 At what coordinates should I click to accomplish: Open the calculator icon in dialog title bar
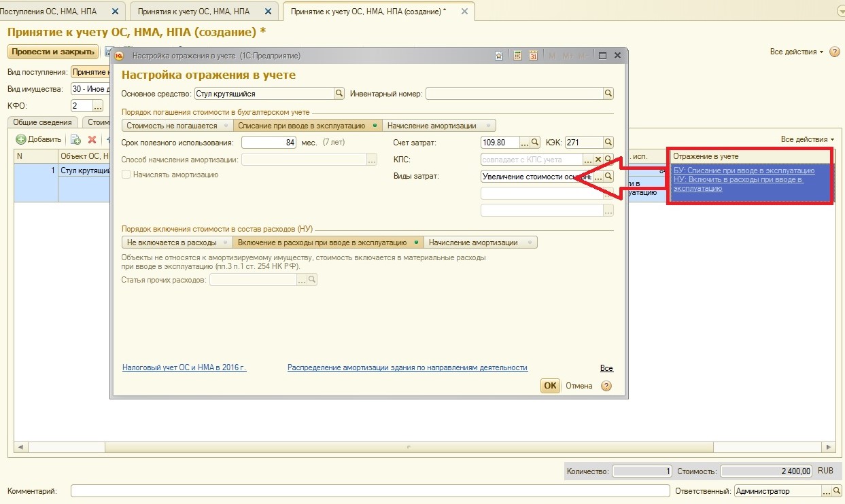(517, 56)
